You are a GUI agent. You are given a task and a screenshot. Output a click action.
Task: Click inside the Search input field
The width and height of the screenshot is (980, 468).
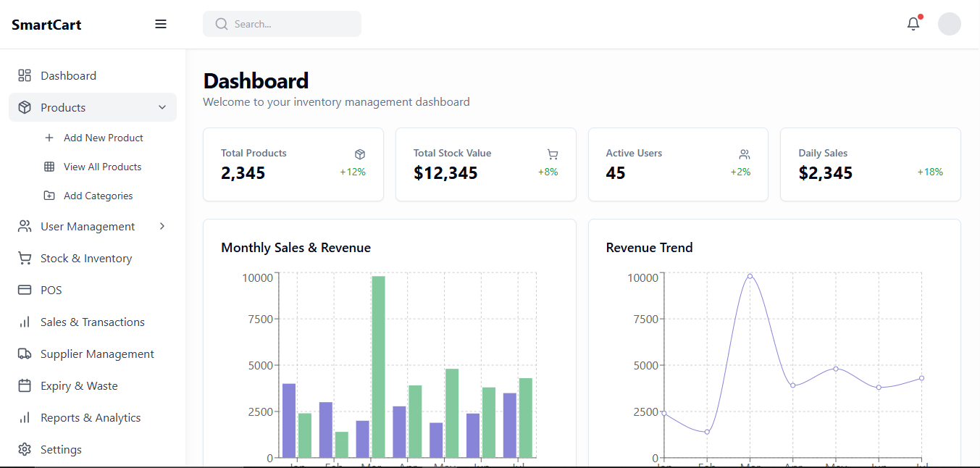(x=290, y=24)
